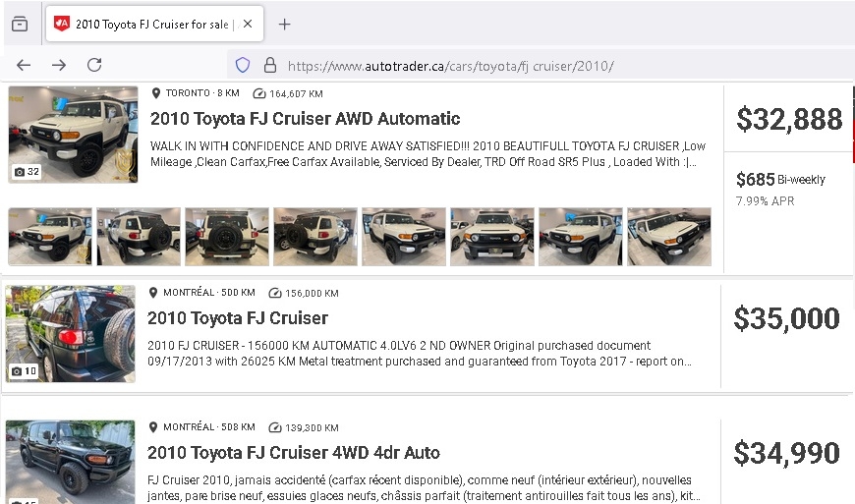
Task: Click the 7.99% APR text
Action: [765, 201]
